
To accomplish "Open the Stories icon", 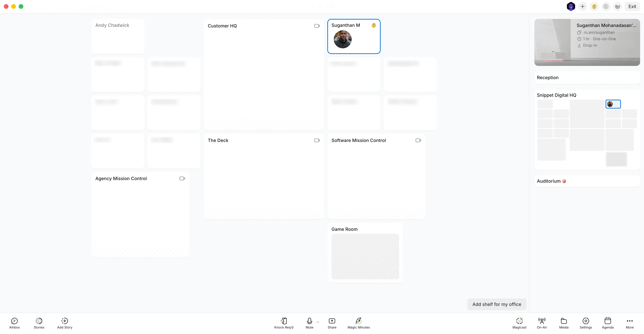I will [39, 321].
